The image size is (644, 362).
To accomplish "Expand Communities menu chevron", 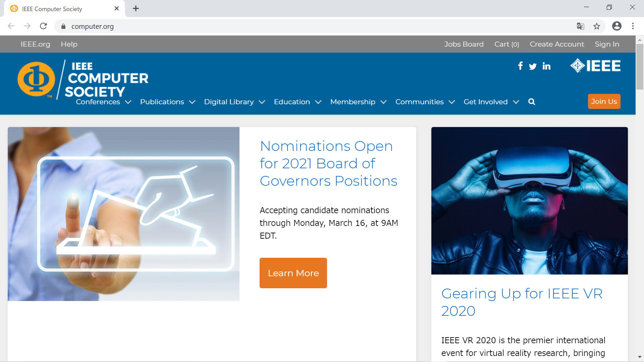I will pyautogui.click(x=452, y=102).
